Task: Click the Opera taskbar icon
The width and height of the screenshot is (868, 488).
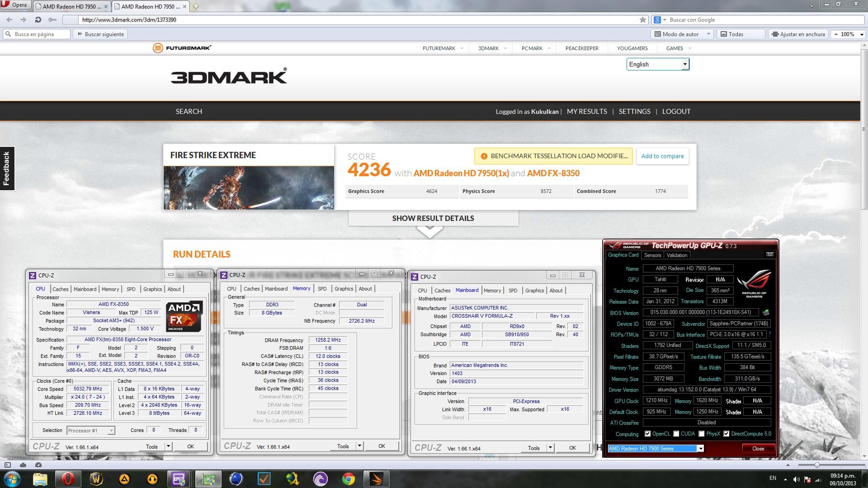Action: click(x=68, y=479)
